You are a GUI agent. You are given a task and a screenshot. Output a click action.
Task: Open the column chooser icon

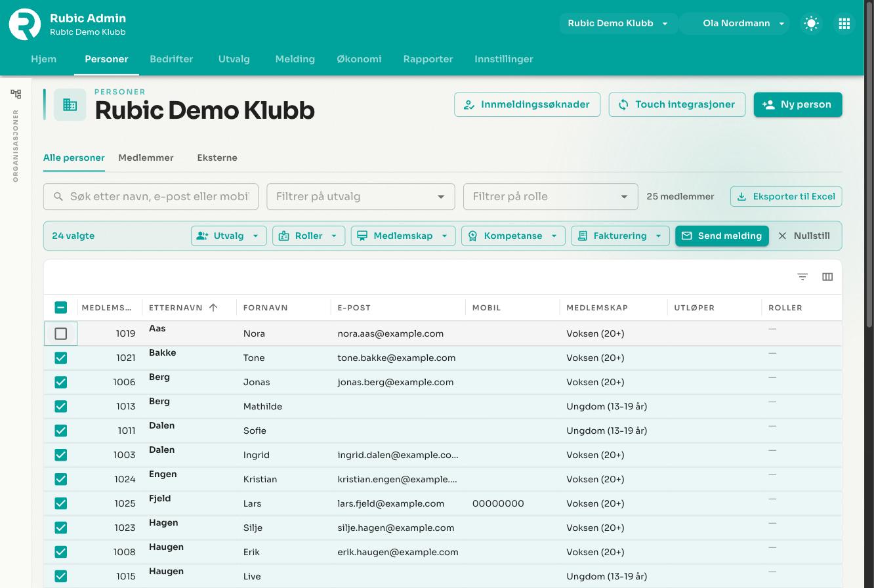click(827, 277)
